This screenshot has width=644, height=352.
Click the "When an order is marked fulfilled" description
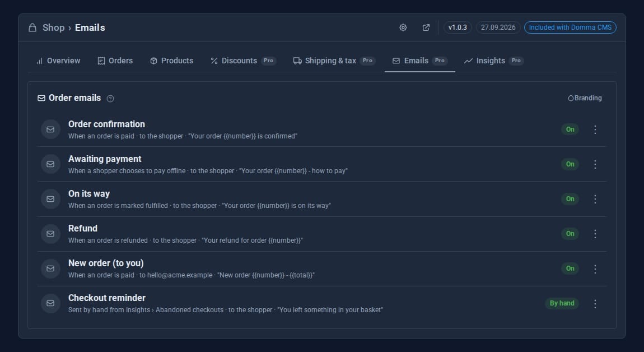click(x=118, y=206)
